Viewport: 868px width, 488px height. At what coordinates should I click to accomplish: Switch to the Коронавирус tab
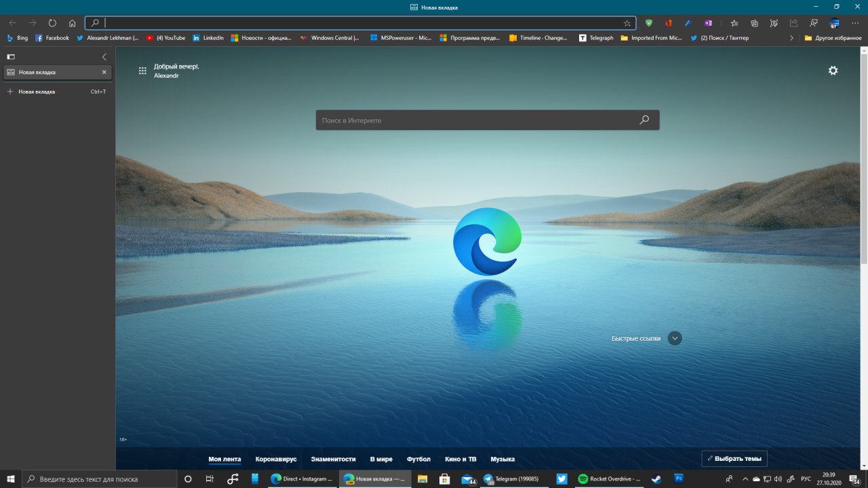[276, 460]
